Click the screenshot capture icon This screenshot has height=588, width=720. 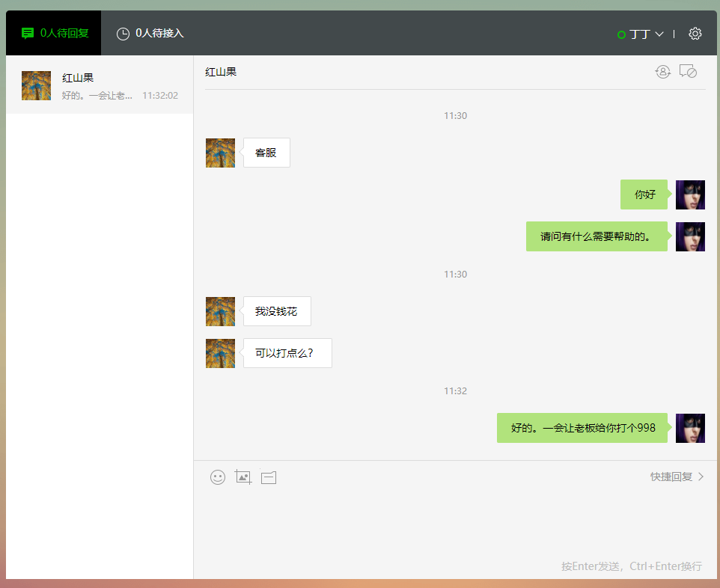243,477
